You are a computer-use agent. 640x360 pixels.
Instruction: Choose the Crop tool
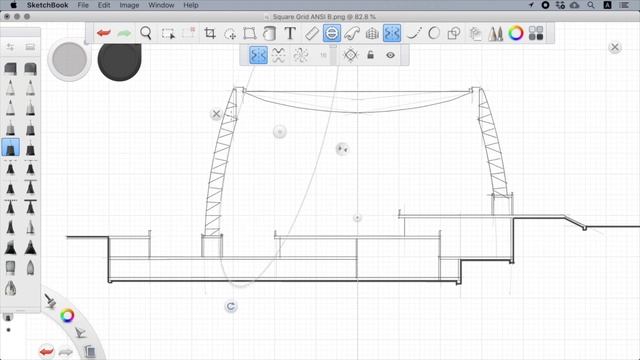click(210, 33)
